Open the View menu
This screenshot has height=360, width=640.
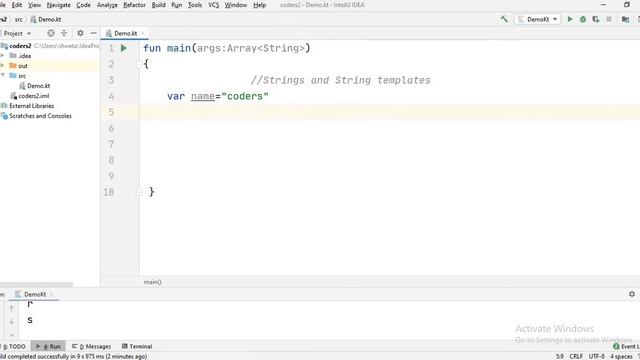[x=35, y=5]
